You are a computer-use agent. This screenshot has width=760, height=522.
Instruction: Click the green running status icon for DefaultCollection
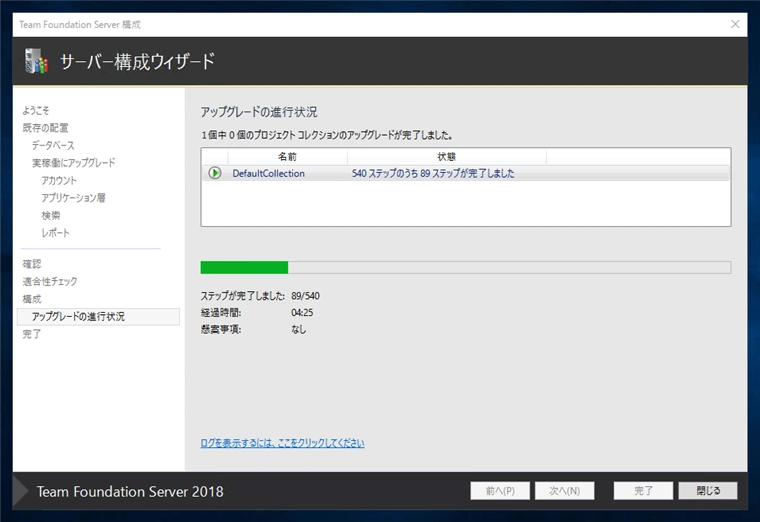click(x=215, y=173)
